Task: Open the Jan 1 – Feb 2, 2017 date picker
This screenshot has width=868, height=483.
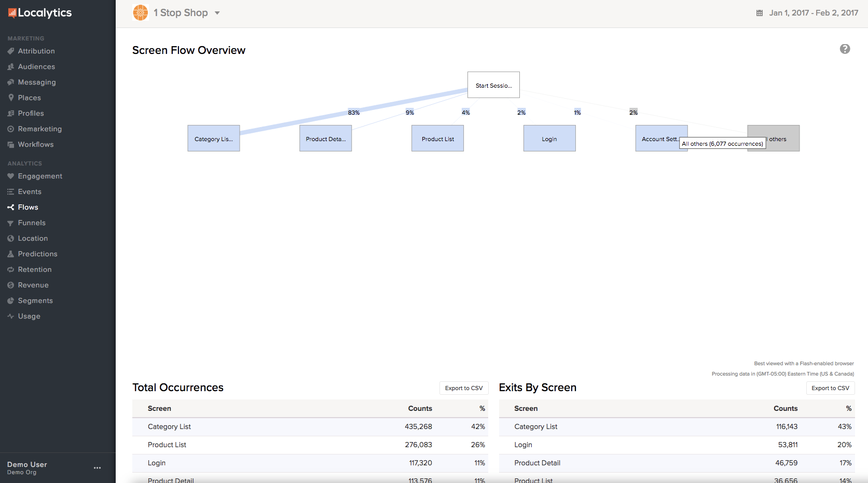Action: [x=813, y=13]
